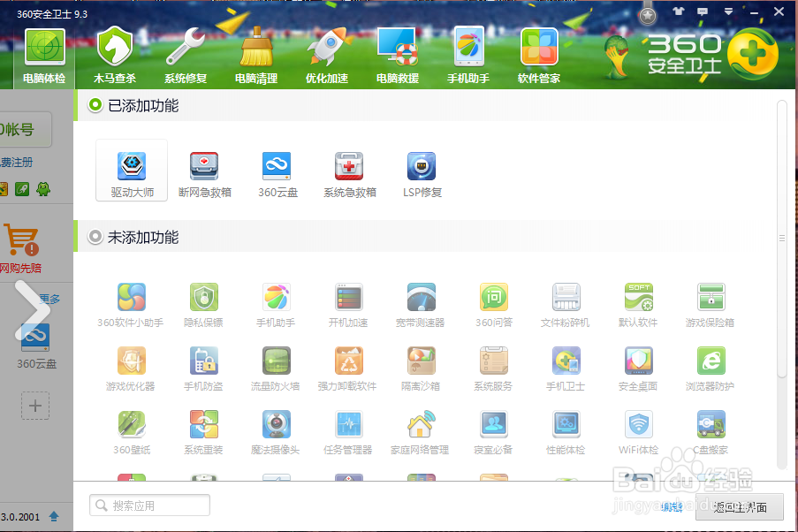This screenshot has height=532, width=798.
Task: Switch to 电脑体检 tab
Action: point(45,57)
